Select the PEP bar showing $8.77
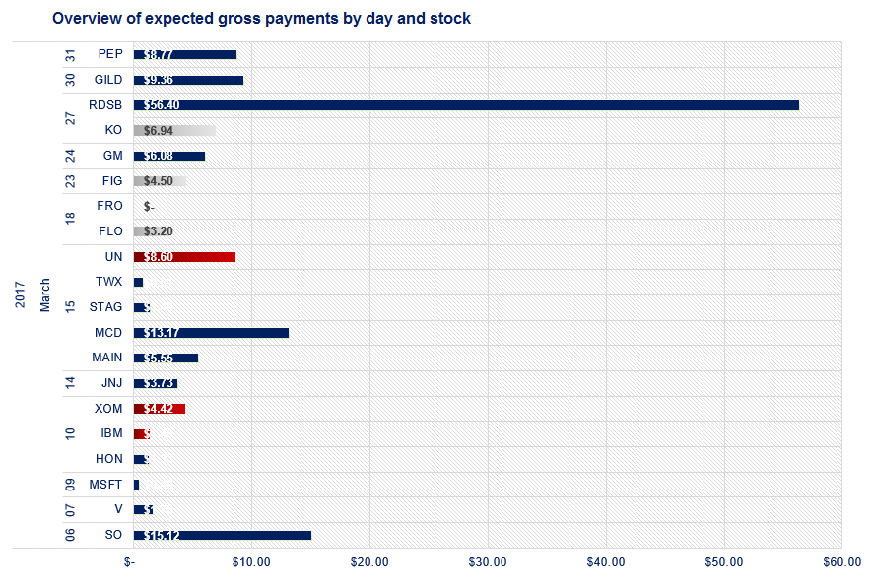This screenshot has width=871, height=588. [x=185, y=54]
